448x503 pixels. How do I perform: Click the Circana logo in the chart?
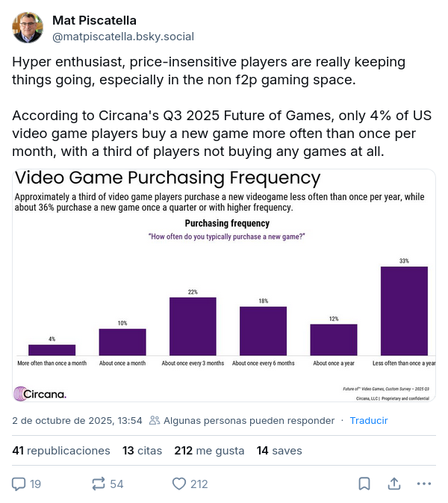click(40, 393)
